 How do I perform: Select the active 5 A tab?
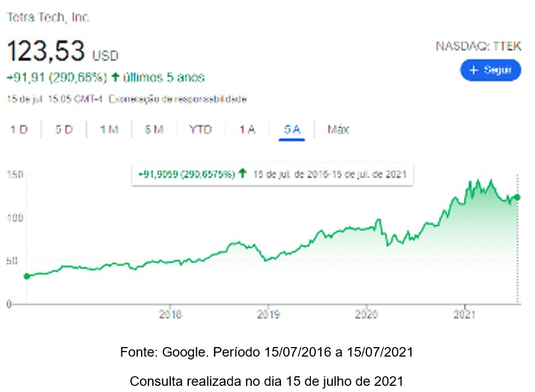(x=292, y=130)
